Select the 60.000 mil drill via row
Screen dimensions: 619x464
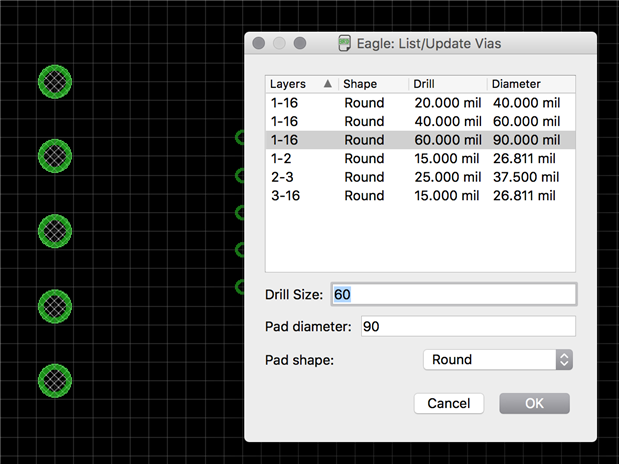[420, 140]
